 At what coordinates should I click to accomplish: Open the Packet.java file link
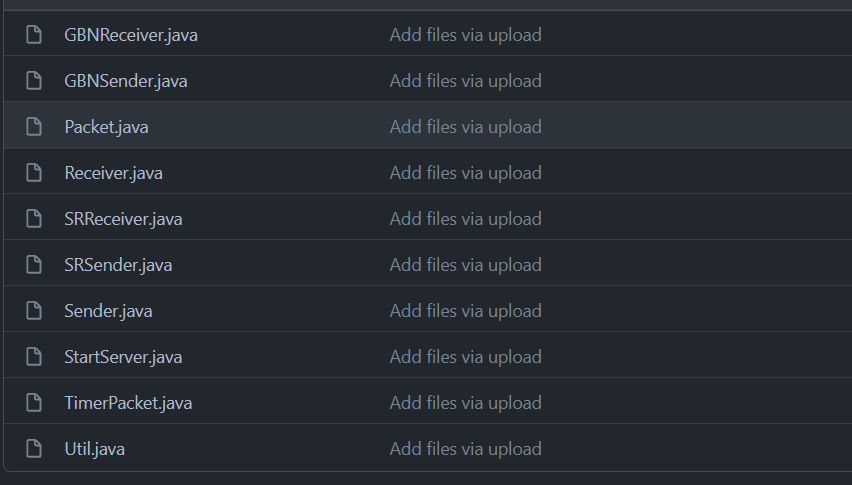106,127
